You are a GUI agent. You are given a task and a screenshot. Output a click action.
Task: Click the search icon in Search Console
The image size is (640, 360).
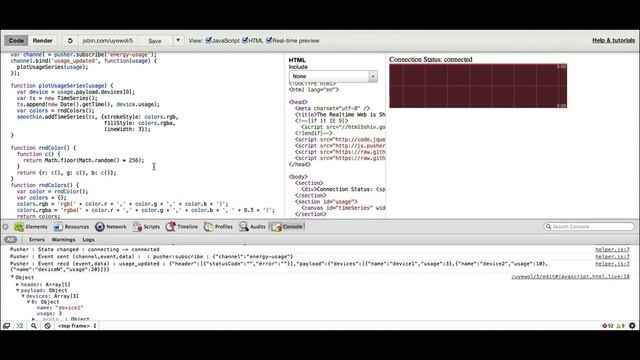click(549, 227)
